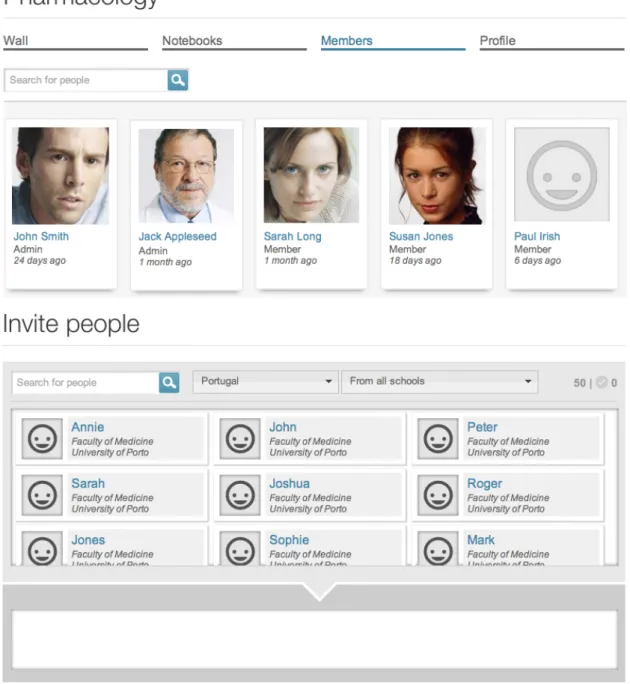The height and width of the screenshot is (684, 630).
Task: Click the invite people search magnifier button
Action: coord(169,383)
